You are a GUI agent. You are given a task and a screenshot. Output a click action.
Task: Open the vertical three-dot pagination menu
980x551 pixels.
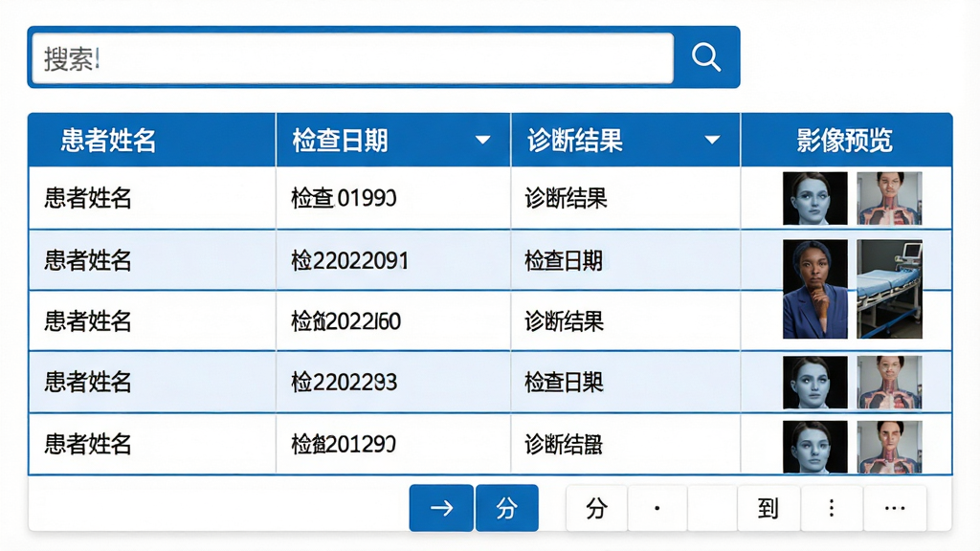[x=832, y=508]
